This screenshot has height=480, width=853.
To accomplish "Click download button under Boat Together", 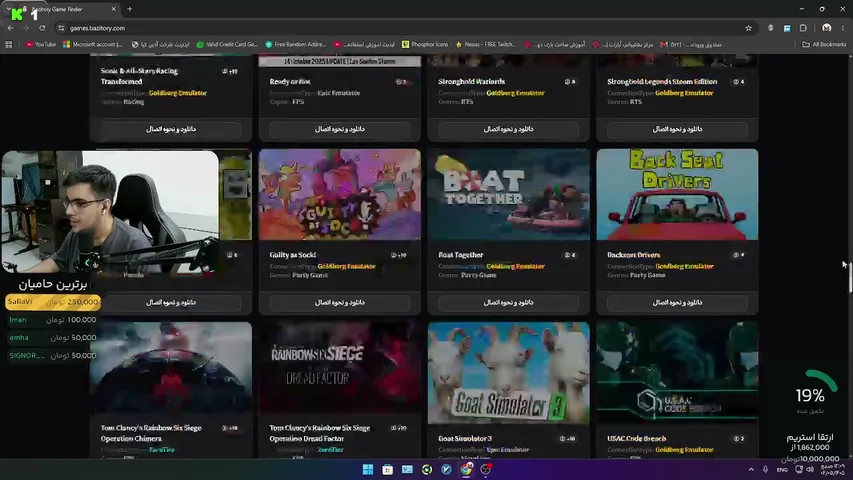I will pos(508,303).
